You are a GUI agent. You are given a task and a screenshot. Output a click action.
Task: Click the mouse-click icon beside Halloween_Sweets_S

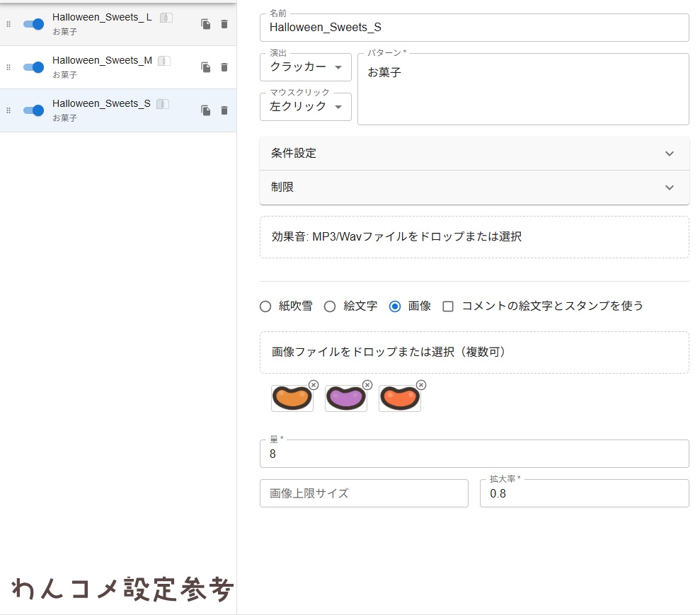tap(162, 103)
